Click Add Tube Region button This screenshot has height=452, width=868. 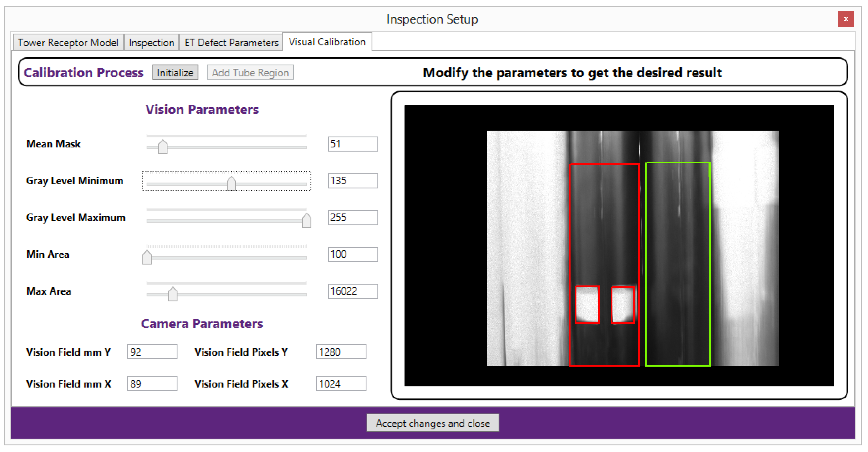click(250, 72)
